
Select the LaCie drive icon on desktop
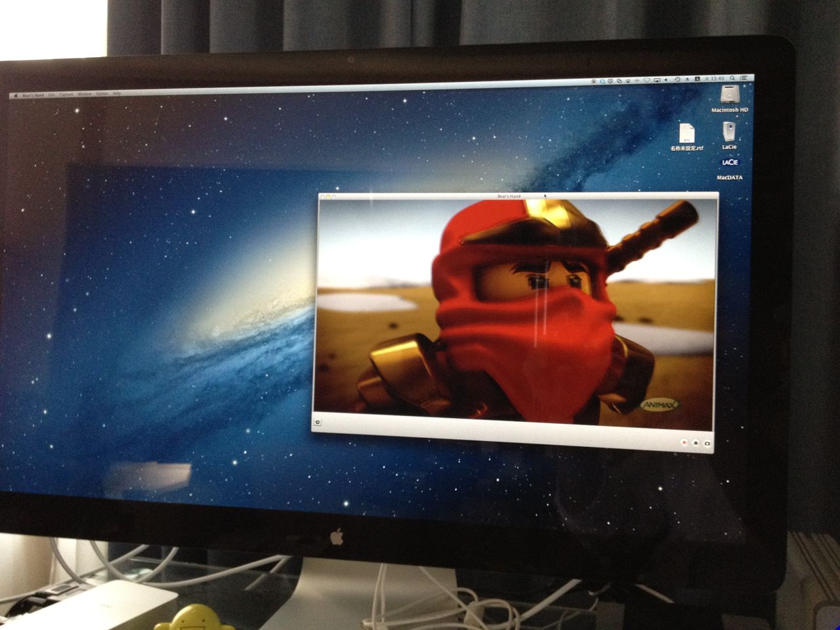pos(728,131)
